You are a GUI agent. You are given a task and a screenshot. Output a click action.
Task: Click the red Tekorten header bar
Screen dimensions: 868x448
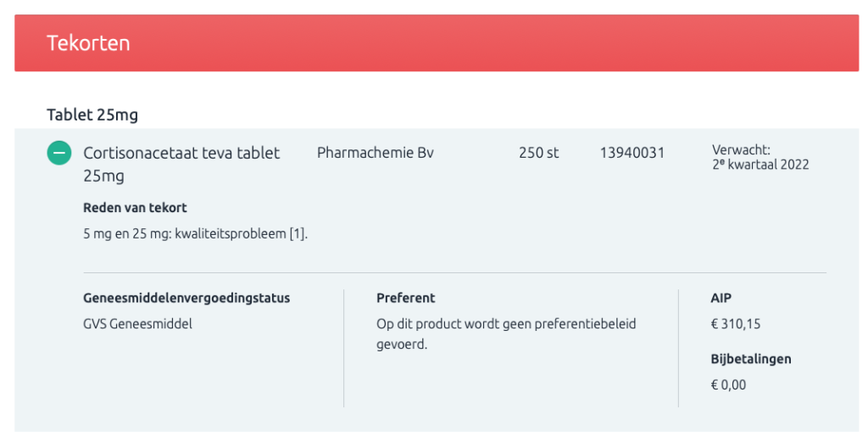437,42
